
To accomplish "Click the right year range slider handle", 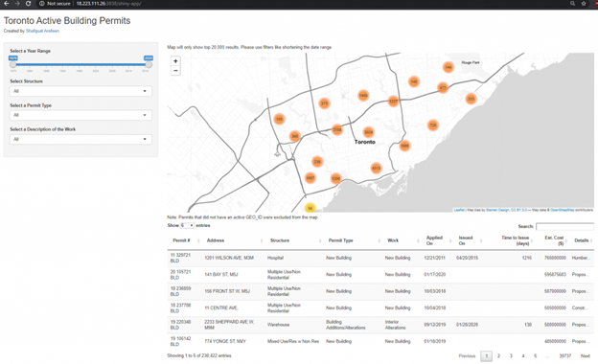I will (149, 64).
